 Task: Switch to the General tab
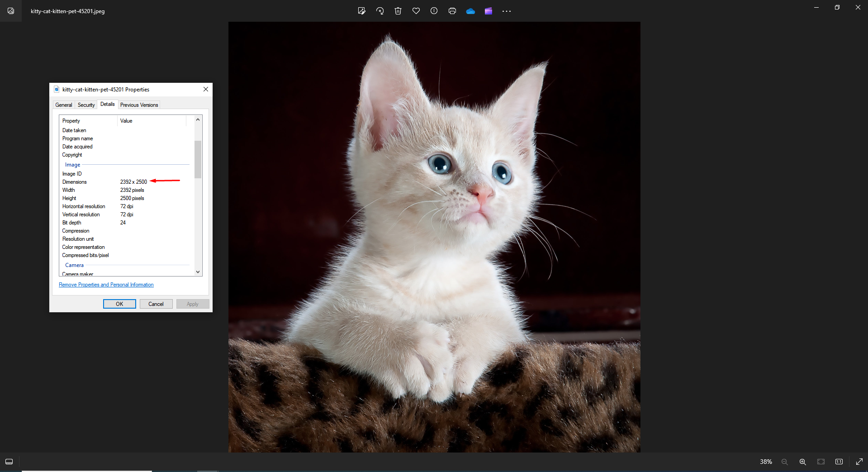tap(64, 105)
